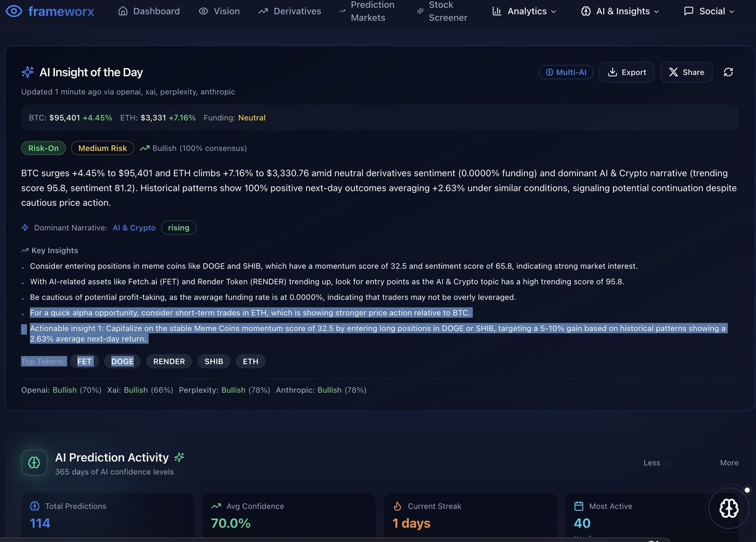
Task: Click the Bullish trend arrow icon
Action: click(x=144, y=148)
